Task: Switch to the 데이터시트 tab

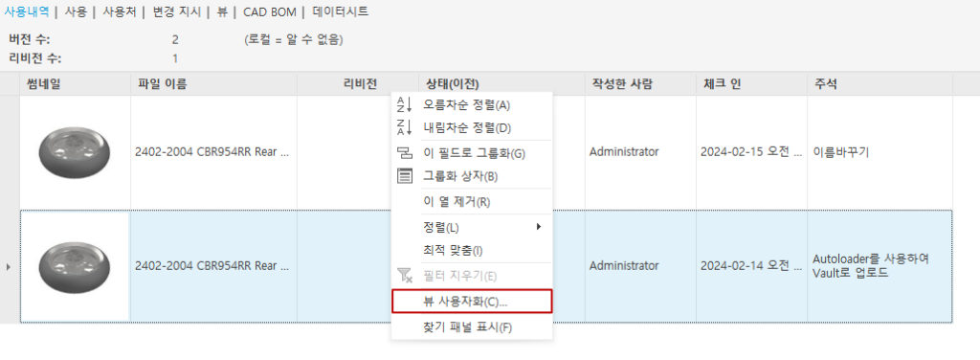Action: point(340,11)
